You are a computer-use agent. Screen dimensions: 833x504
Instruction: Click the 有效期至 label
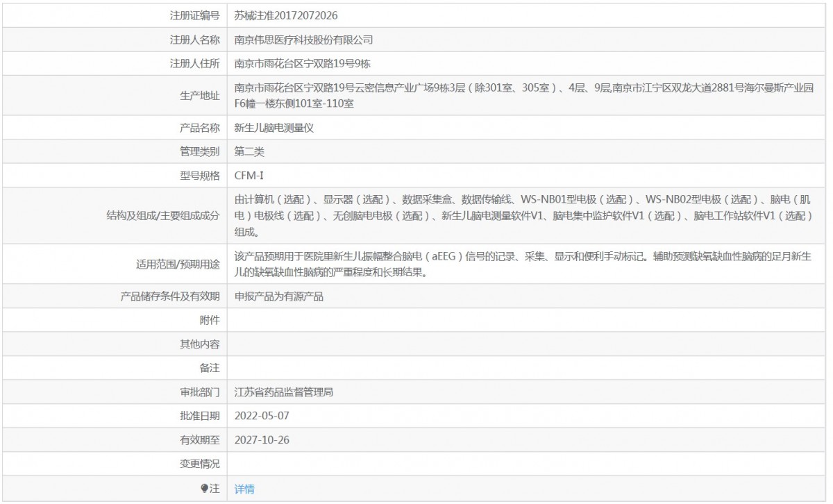tap(200, 439)
